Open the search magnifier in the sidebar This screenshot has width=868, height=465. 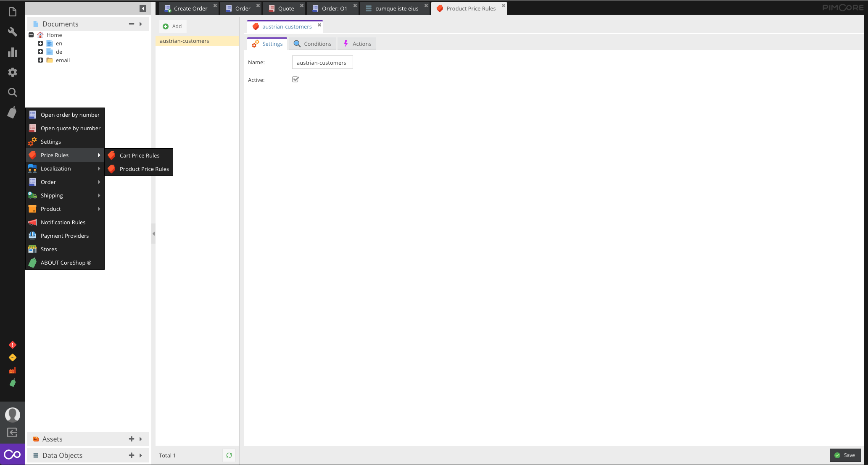coord(13,92)
